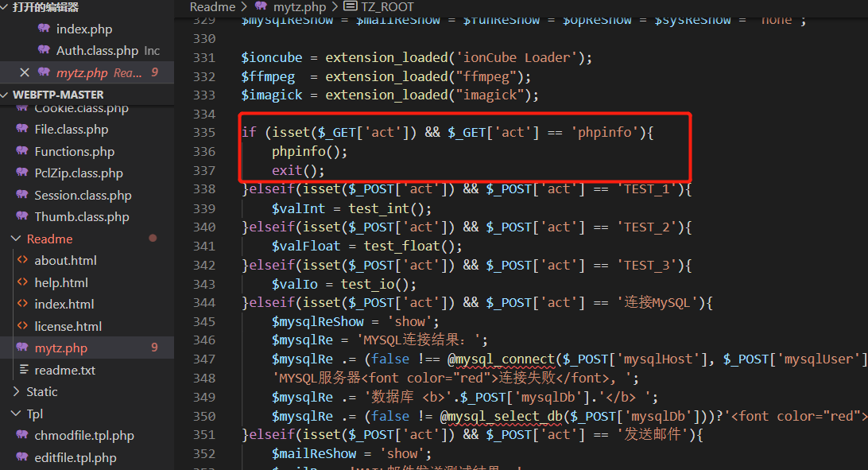This screenshot has width=868, height=470.
Task: Expand the Static folder
Action: (17, 392)
